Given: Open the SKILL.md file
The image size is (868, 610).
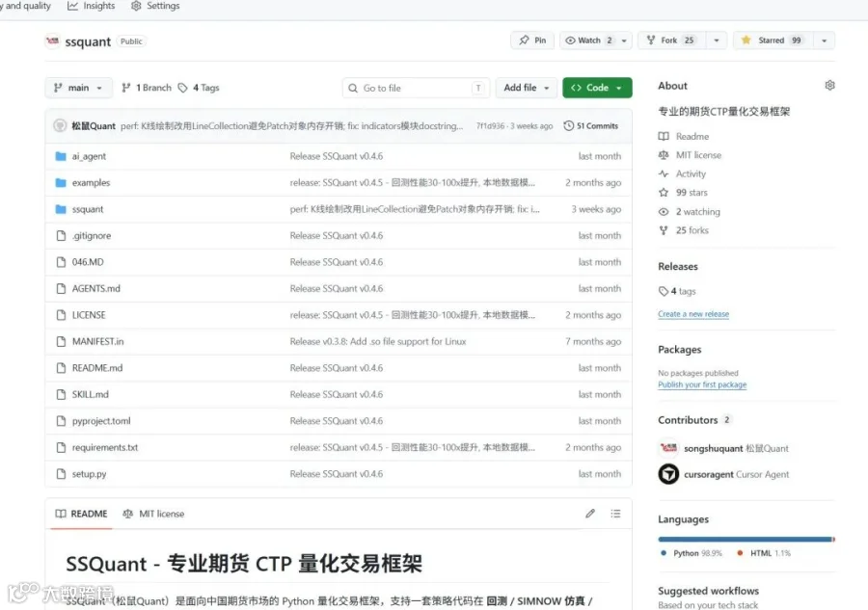Looking at the screenshot, I should [91, 395].
